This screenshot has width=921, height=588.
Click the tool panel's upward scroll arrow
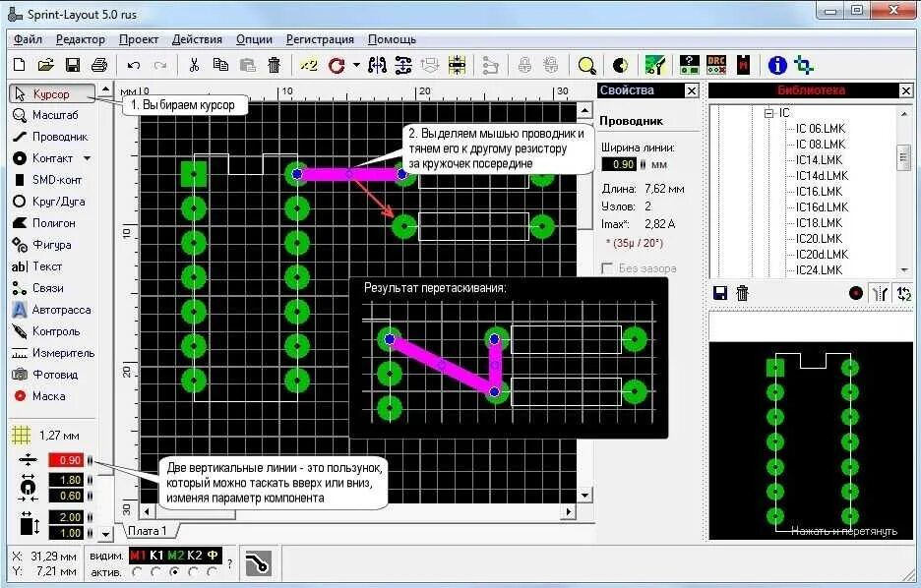pos(105,89)
